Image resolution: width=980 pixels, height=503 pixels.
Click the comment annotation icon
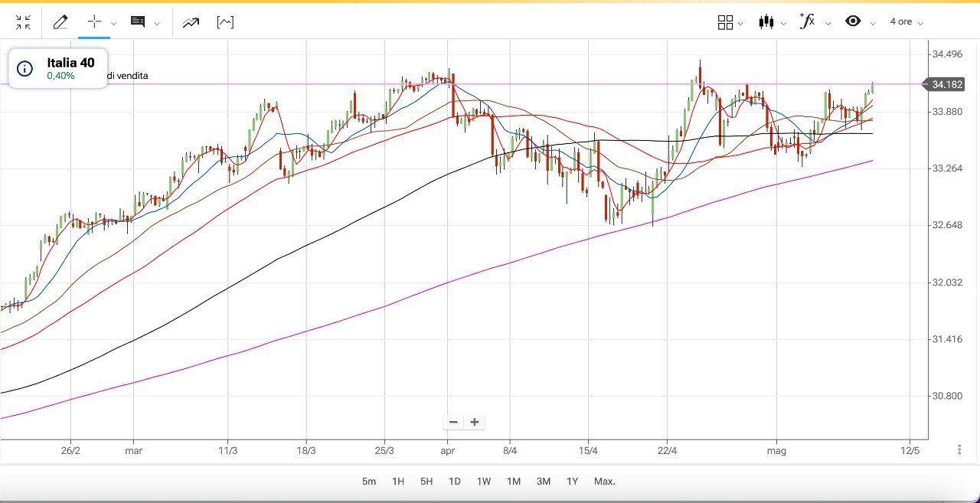coord(138,22)
